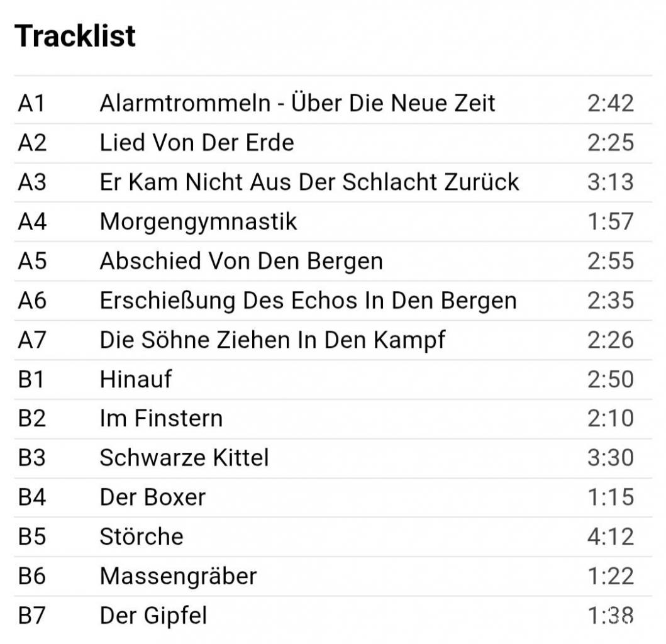Screen dimensions: 666x644
Task: Open the Hinauf track
Action: click(x=135, y=379)
